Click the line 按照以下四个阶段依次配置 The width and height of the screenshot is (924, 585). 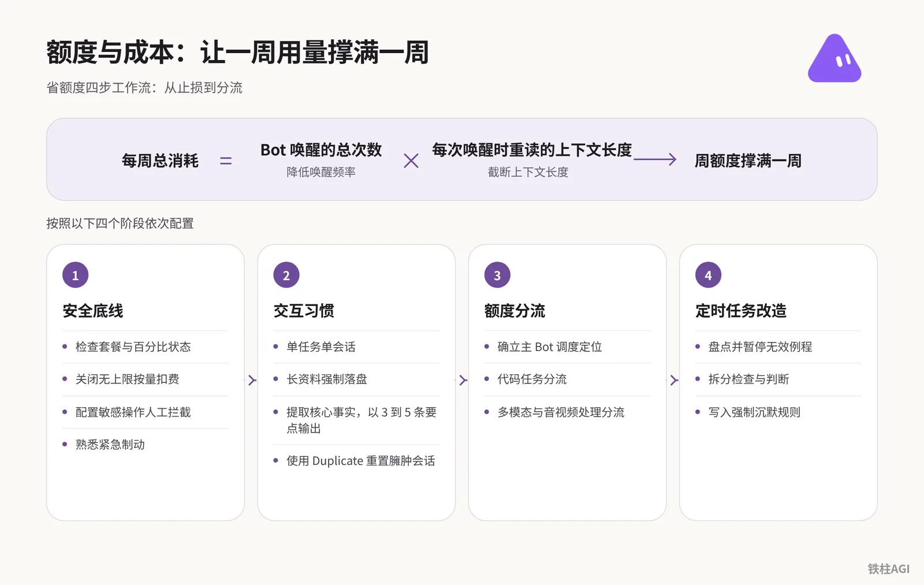coord(120,223)
